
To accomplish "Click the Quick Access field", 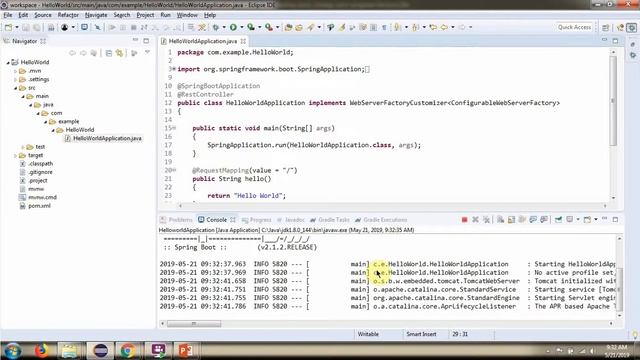I will point(574,27).
